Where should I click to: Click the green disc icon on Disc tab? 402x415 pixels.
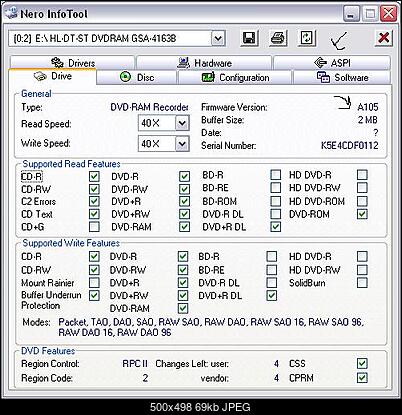125,77
